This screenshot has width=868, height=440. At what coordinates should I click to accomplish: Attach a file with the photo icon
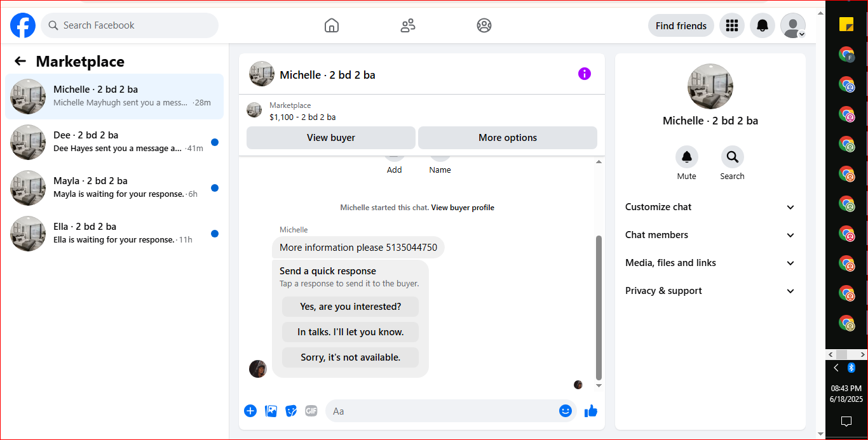tap(271, 411)
